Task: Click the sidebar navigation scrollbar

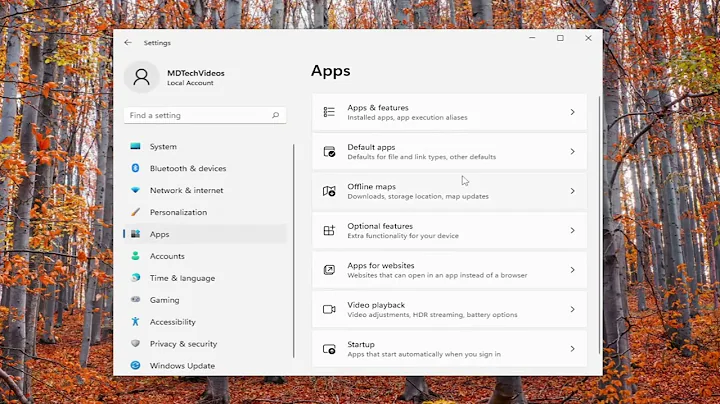Action: [x=293, y=251]
